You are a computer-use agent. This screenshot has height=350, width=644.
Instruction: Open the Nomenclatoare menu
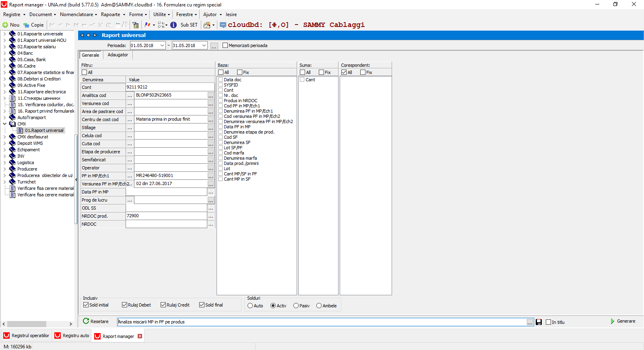(78, 14)
